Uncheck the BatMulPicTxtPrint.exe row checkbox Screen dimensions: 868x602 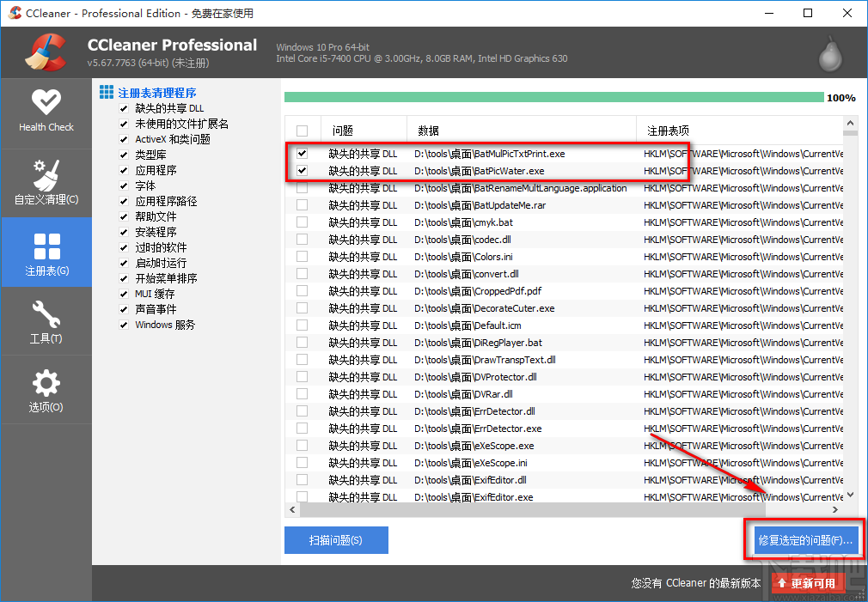click(x=302, y=154)
